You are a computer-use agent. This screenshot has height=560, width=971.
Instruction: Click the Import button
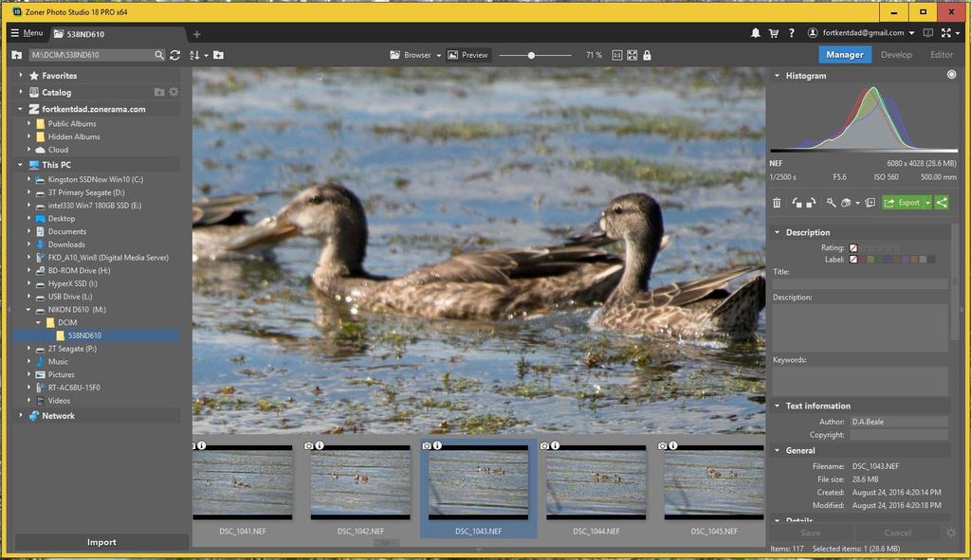click(x=101, y=542)
